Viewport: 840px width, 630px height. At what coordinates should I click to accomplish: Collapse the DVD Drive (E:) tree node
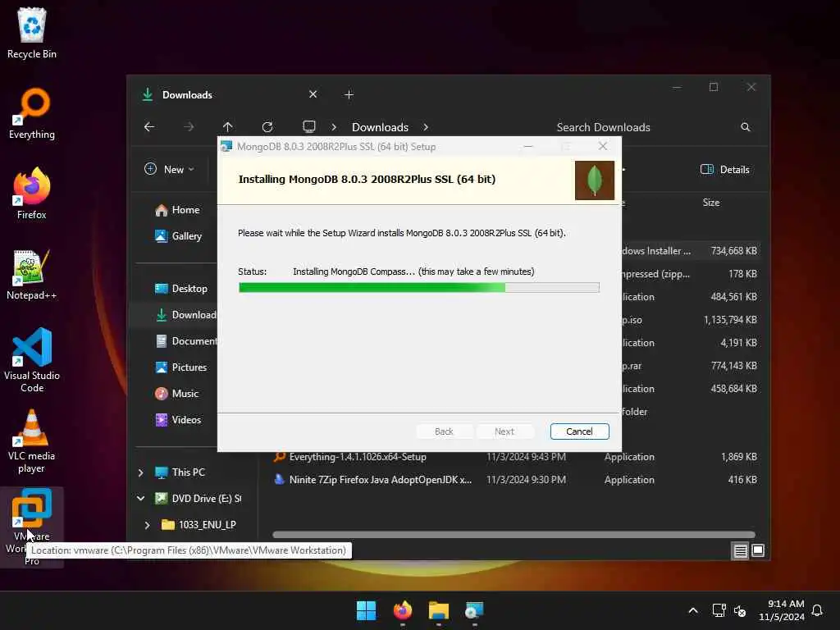pyautogui.click(x=140, y=499)
